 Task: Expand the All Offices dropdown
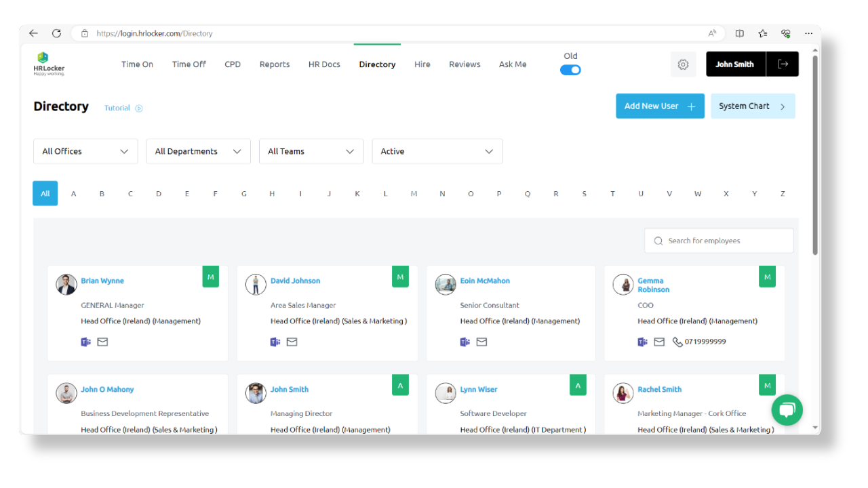coord(85,151)
